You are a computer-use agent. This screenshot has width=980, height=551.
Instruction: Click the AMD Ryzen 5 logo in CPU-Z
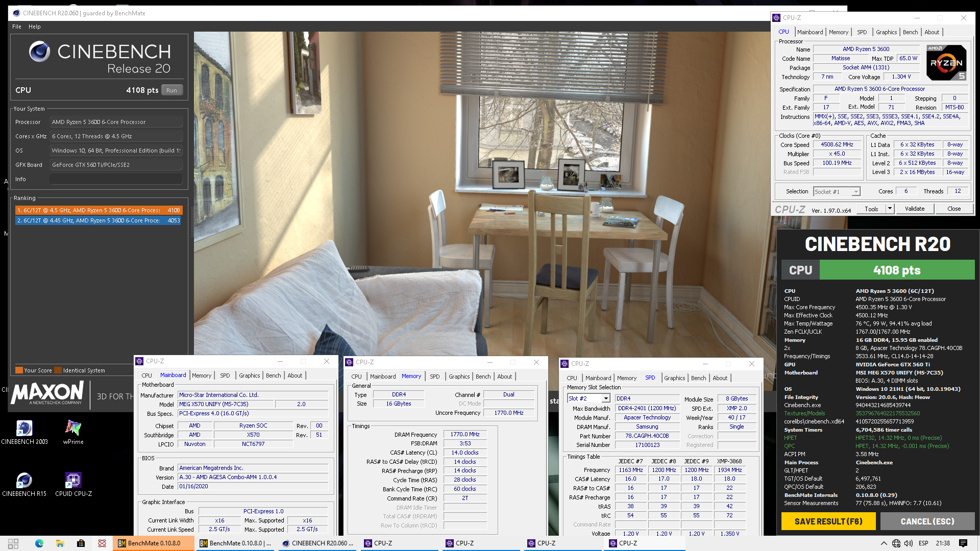point(946,62)
